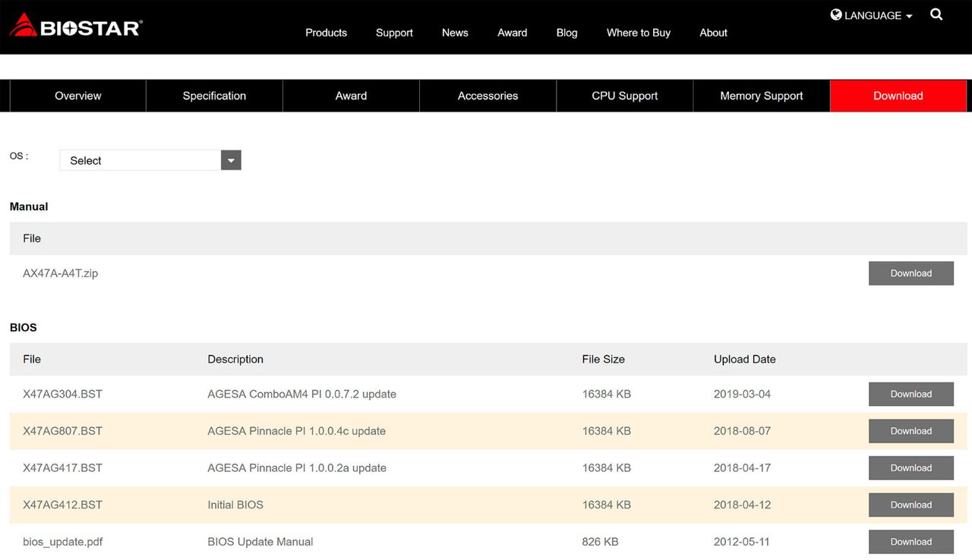Image resolution: width=972 pixels, height=560 pixels.
Task: Click the bios_update.pdf file name
Action: (x=63, y=542)
